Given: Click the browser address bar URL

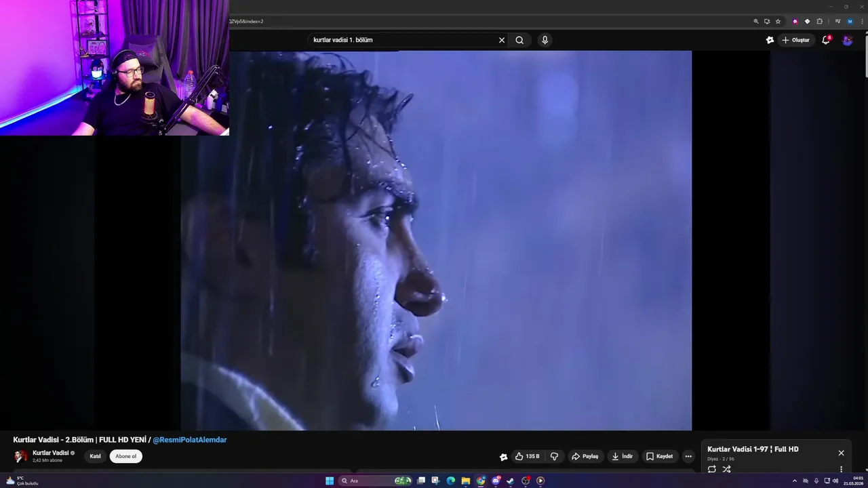Looking at the screenshot, I should click(x=488, y=21).
